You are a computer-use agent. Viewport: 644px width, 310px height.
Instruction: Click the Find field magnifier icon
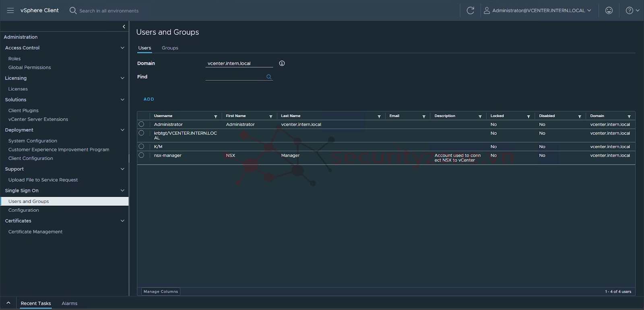click(x=269, y=77)
